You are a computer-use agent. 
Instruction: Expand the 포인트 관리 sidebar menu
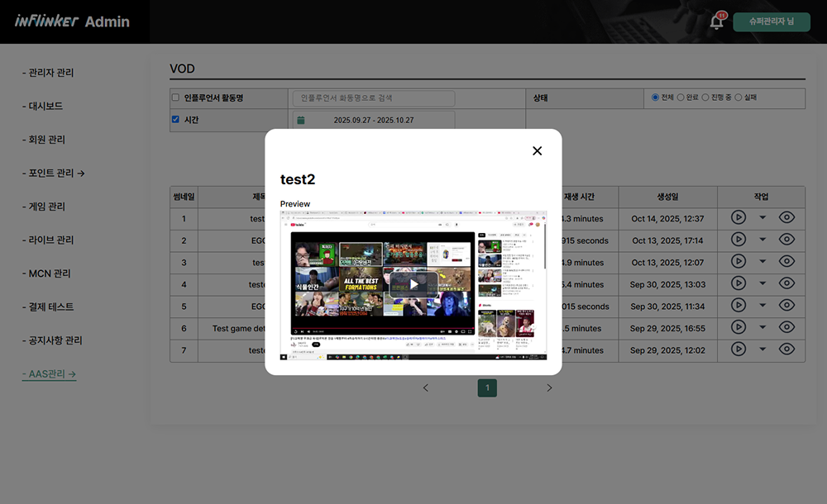click(54, 173)
